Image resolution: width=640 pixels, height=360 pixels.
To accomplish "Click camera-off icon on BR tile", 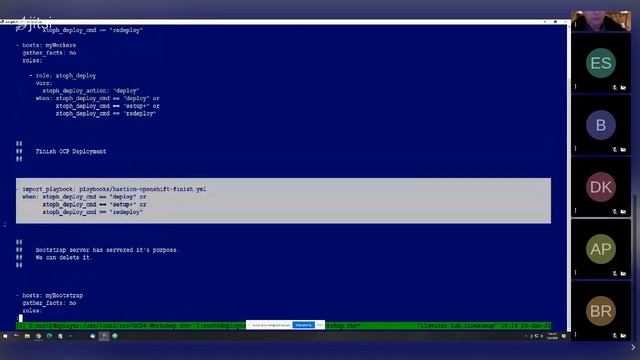I will [623, 336].
